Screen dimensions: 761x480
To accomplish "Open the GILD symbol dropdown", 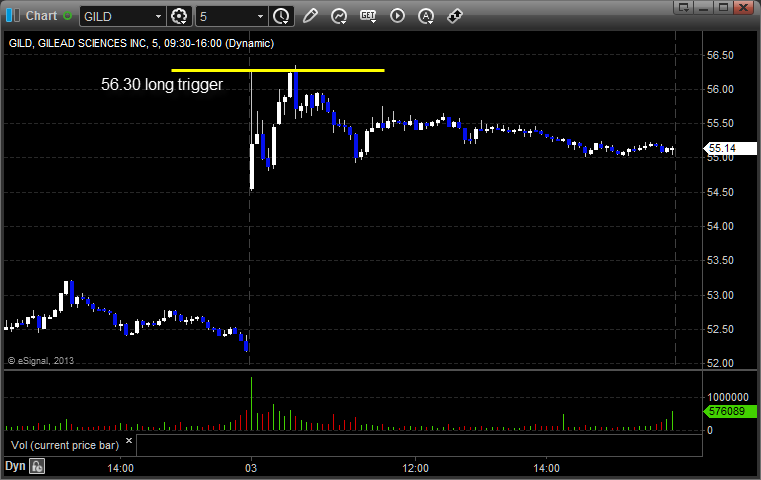I will click(x=158, y=17).
